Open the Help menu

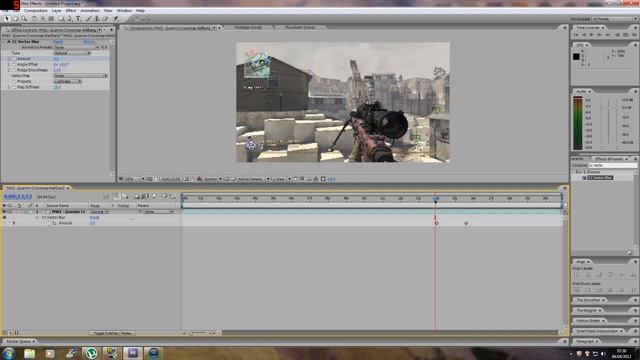point(140,11)
